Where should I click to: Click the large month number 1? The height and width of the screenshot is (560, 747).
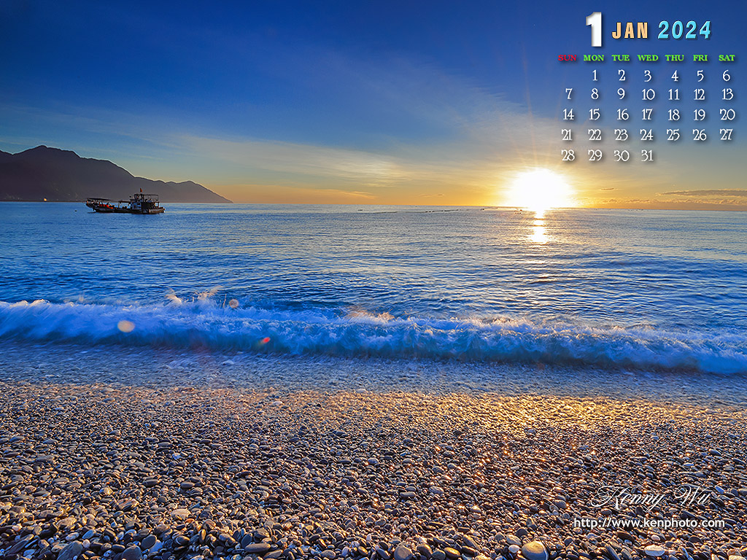pyautogui.click(x=594, y=29)
